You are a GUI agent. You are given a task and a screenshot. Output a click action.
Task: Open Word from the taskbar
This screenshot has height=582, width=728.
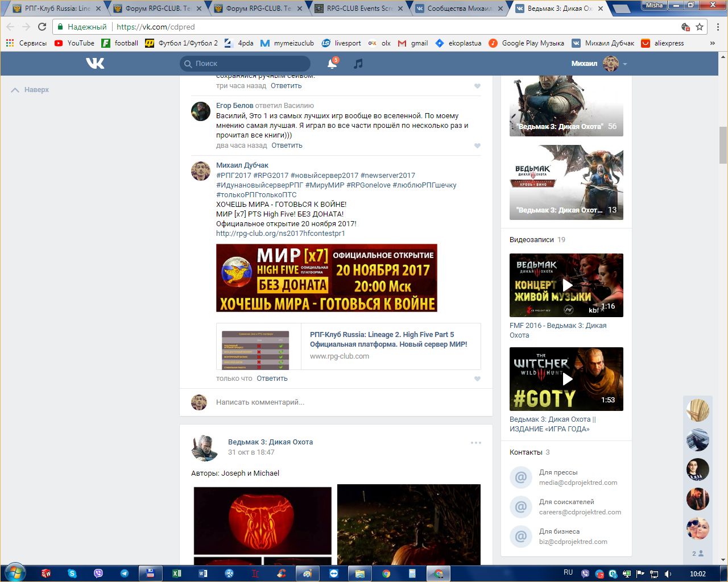tap(203, 573)
